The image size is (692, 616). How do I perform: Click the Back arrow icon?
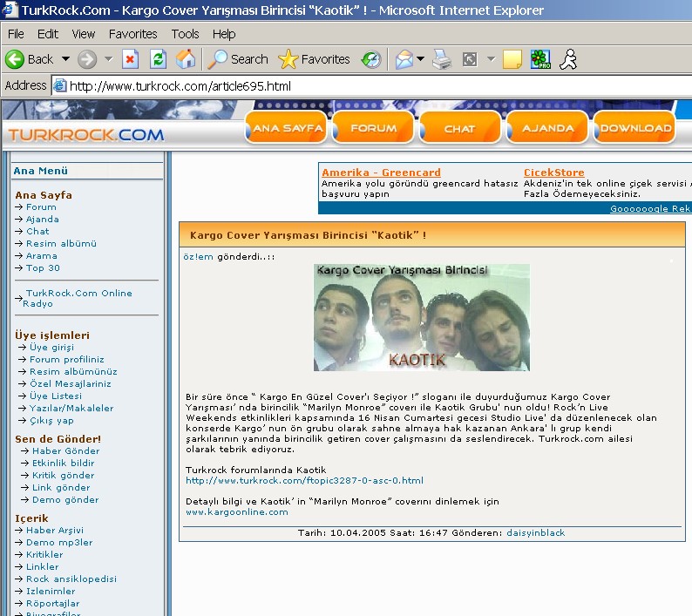pyautogui.click(x=15, y=59)
